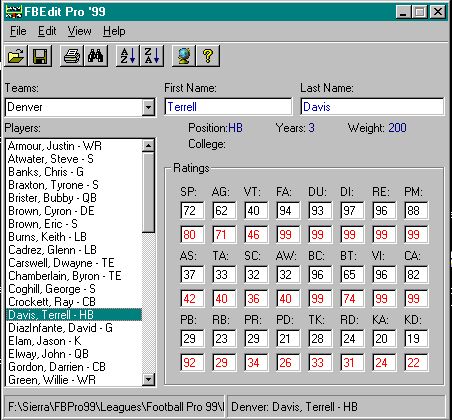Click the Last Name field containing Davis
452x420 pixels.
pyautogui.click(x=372, y=107)
